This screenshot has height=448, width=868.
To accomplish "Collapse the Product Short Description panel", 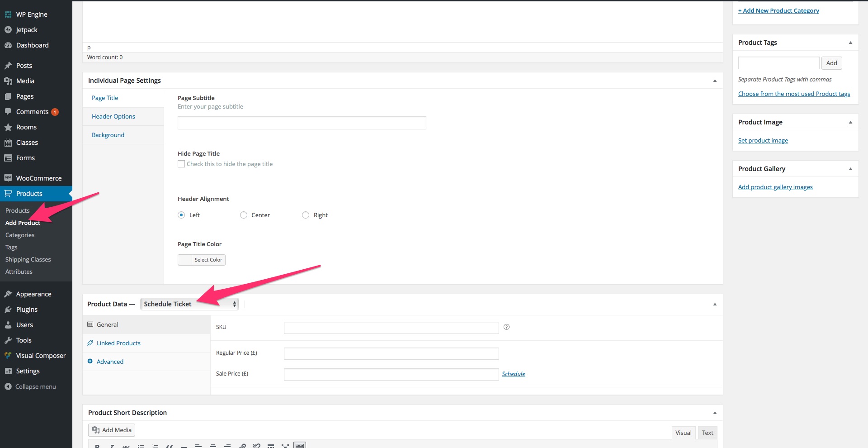I will pyautogui.click(x=715, y=413).
